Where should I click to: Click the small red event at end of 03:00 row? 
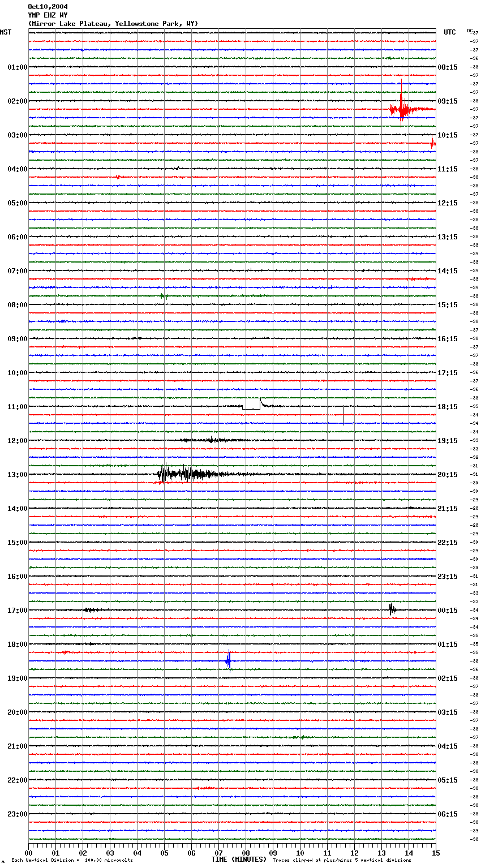(432, 143)
